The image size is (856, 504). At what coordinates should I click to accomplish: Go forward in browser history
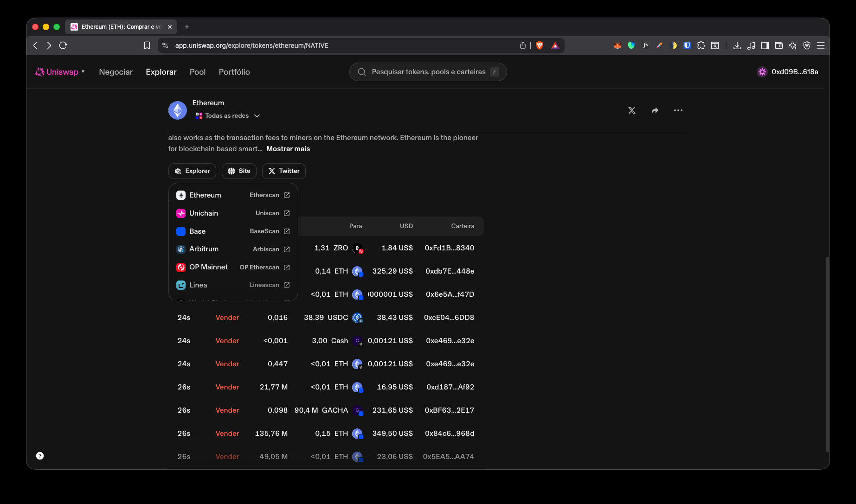tap(49, 45)
